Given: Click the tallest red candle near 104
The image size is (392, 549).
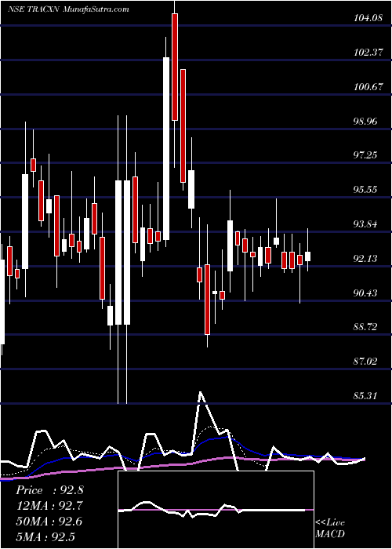Looking at the screenshot, I should pos(175,67).
